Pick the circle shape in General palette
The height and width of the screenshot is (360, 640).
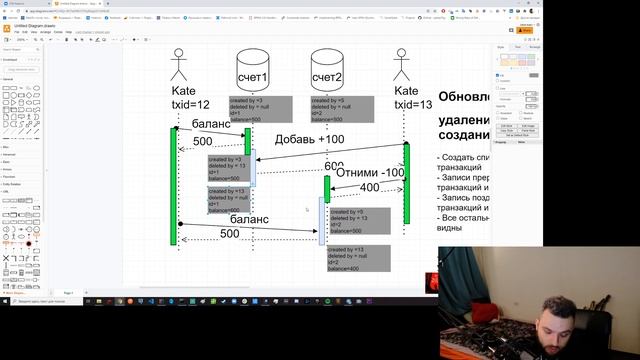point(14,96)
